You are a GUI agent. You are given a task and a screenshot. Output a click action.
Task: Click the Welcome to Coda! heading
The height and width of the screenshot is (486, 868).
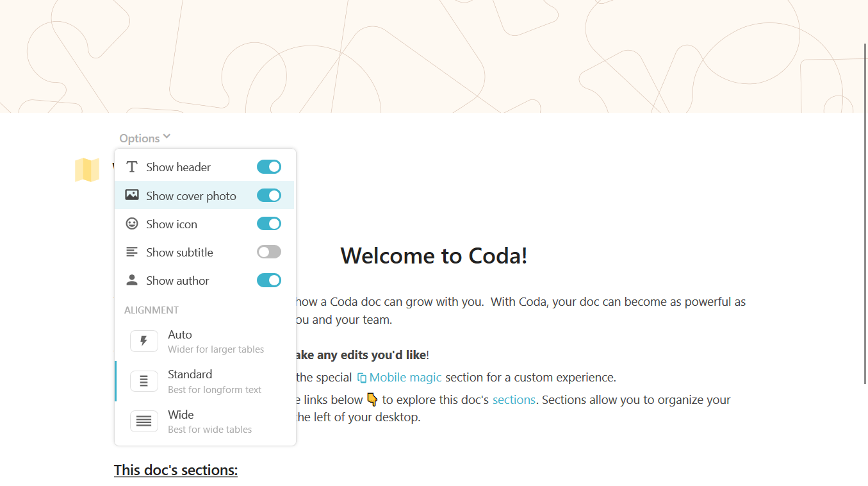(434, 256)
